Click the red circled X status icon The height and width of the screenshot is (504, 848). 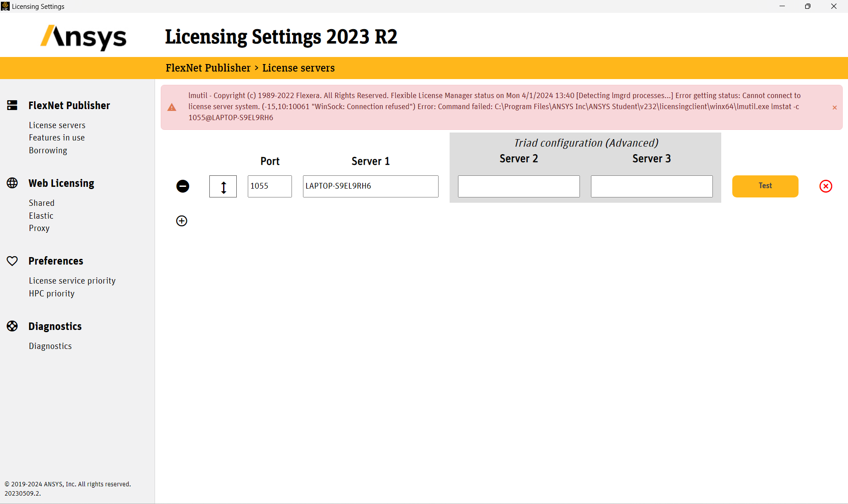(x=825, y=186)
